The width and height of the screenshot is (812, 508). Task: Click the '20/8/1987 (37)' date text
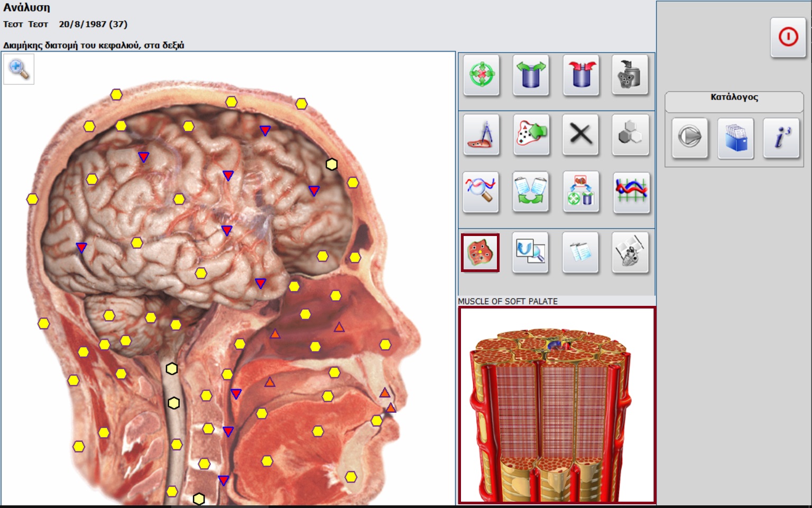[93, 24]
